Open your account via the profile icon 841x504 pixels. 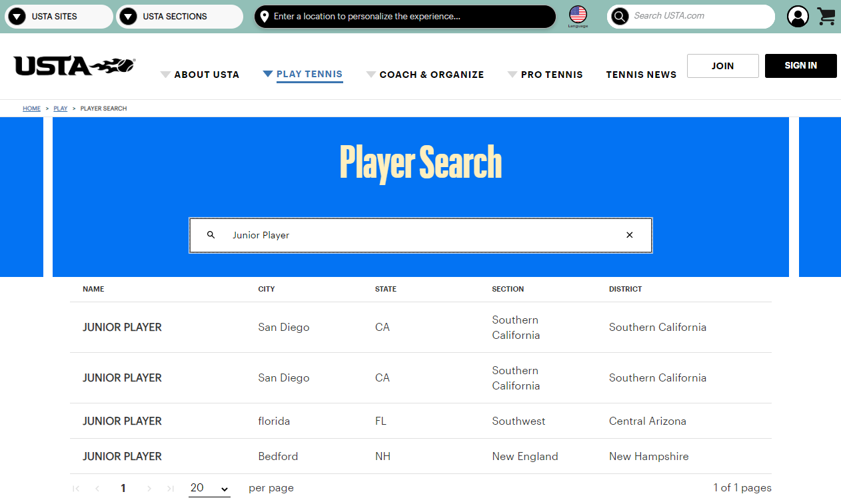(798, 16)
